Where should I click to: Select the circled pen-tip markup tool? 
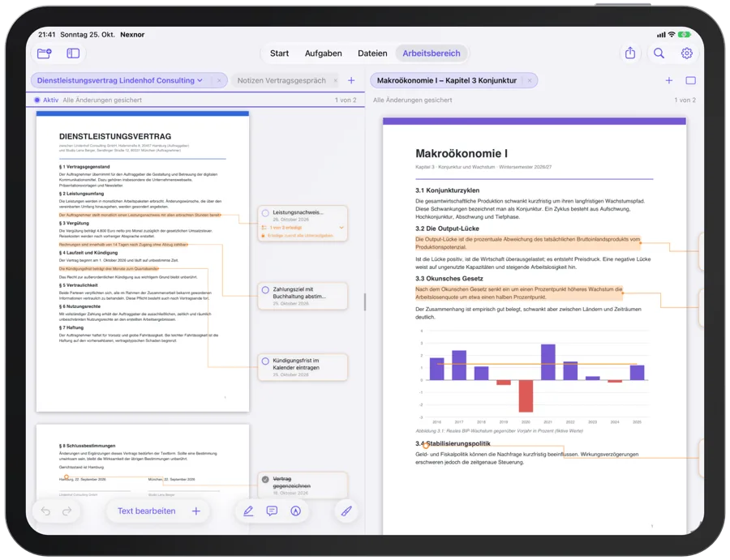tap(295, 511)
